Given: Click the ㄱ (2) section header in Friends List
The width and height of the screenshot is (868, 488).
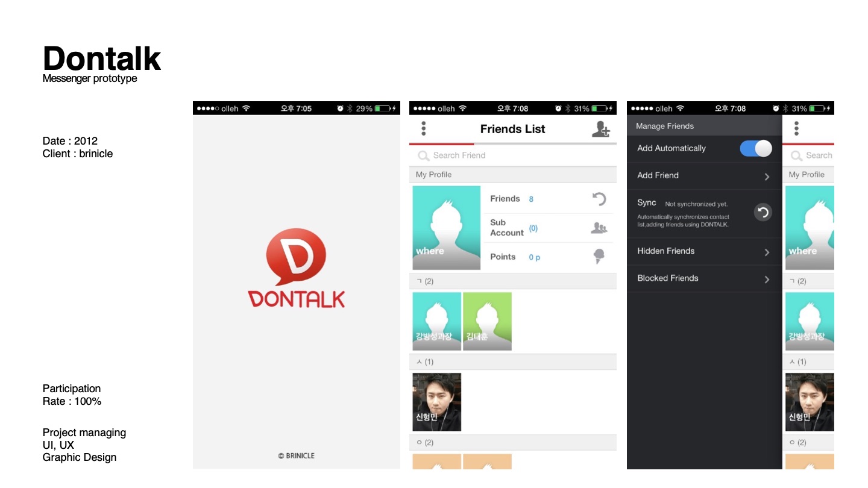Looking at the screenshot, I should click(513, 281).
